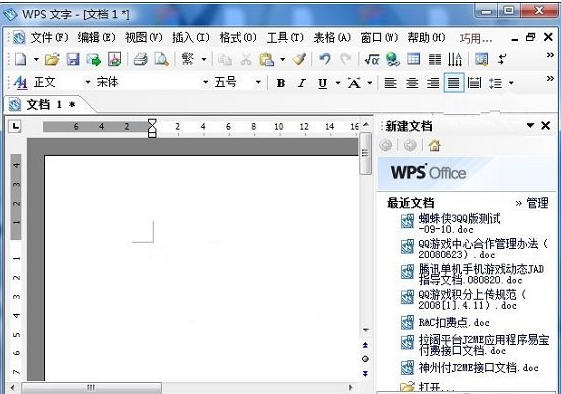Open the Styles and Formatting icon
The image size is (561, 394).
click(20, 83)
